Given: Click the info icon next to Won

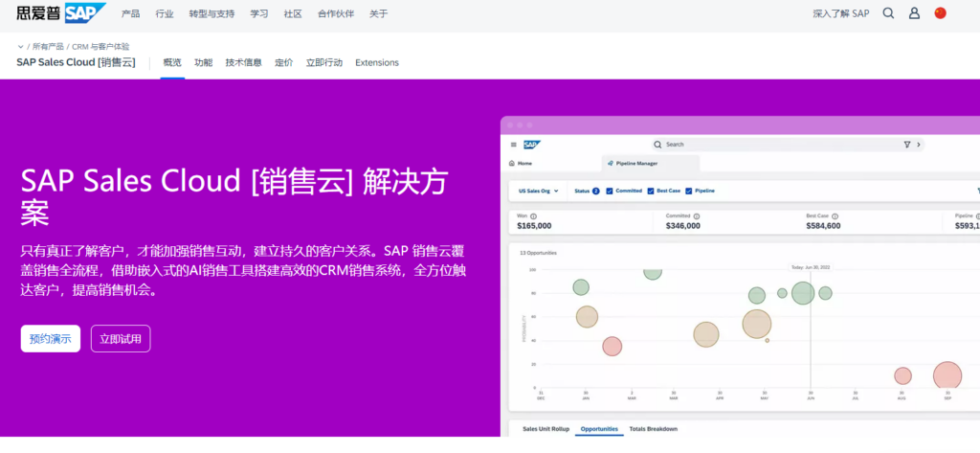Looking at the screenshot, I should point(534,216).
